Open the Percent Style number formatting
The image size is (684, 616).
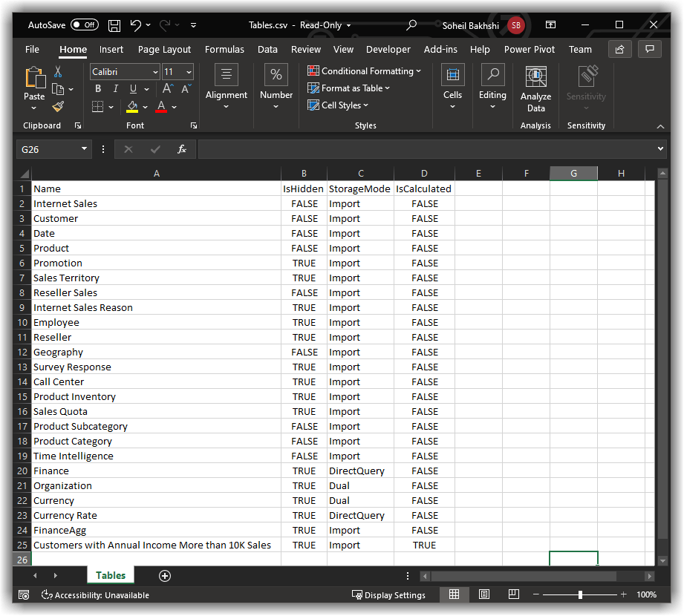point(276,74)
